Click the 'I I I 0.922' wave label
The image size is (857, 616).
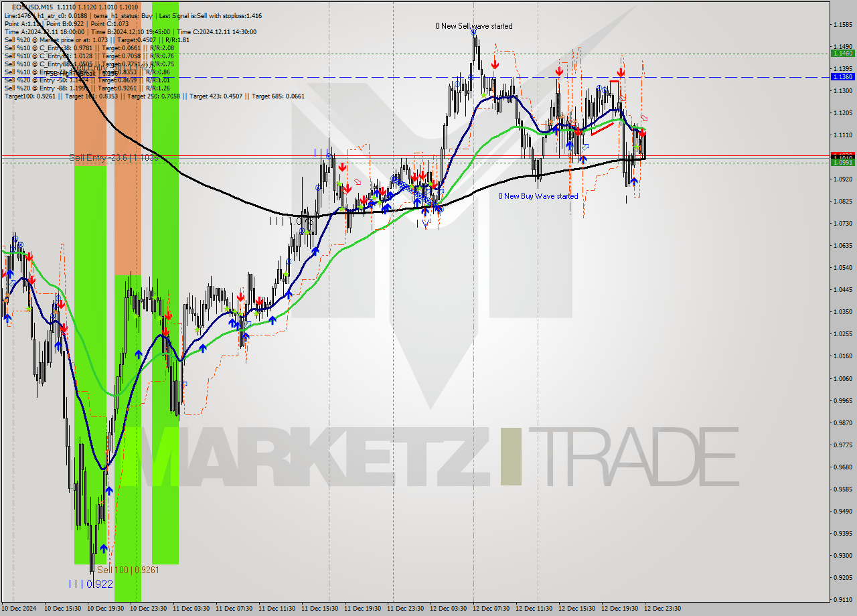(x=90, y=584)
